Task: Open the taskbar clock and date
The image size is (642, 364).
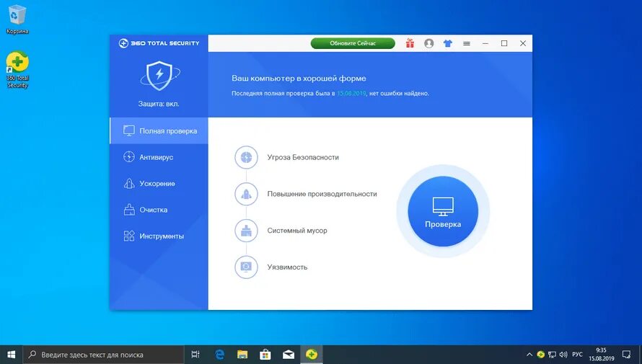Action: tap(601, 355)
